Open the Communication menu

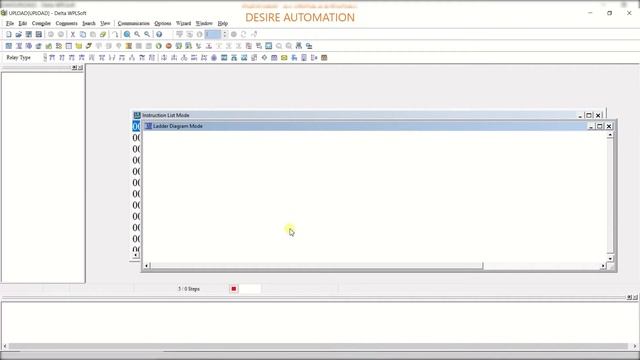tap(133, 23)
